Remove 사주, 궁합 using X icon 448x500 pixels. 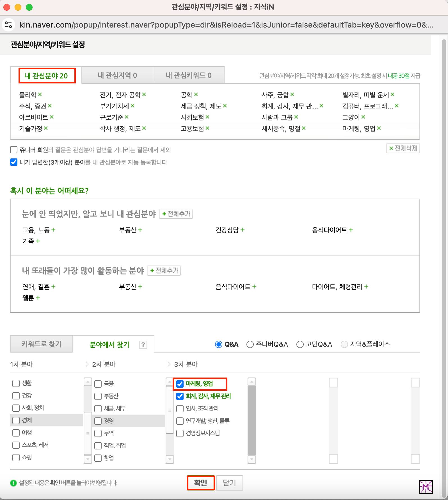(292, 95)
